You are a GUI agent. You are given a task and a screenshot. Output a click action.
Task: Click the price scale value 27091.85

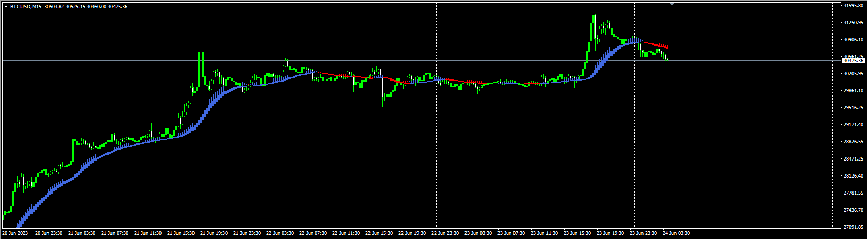[x=854, y=227]
